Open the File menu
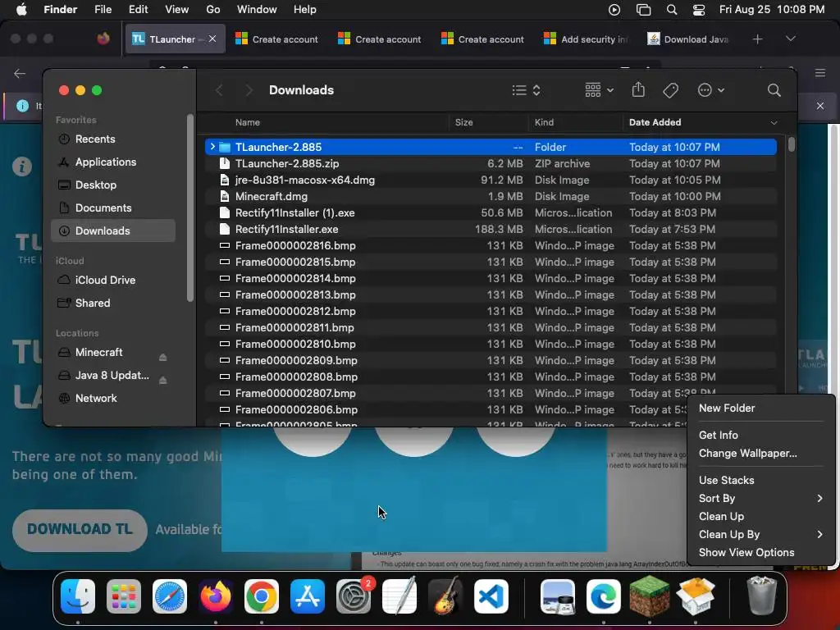The image size is (840, 630). 103,9
